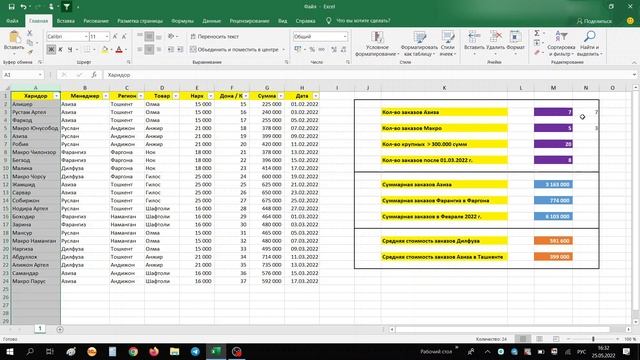Open Format as Table (Форматировать как таблицу)
This screenshot has width=640, height=360.
419,43
